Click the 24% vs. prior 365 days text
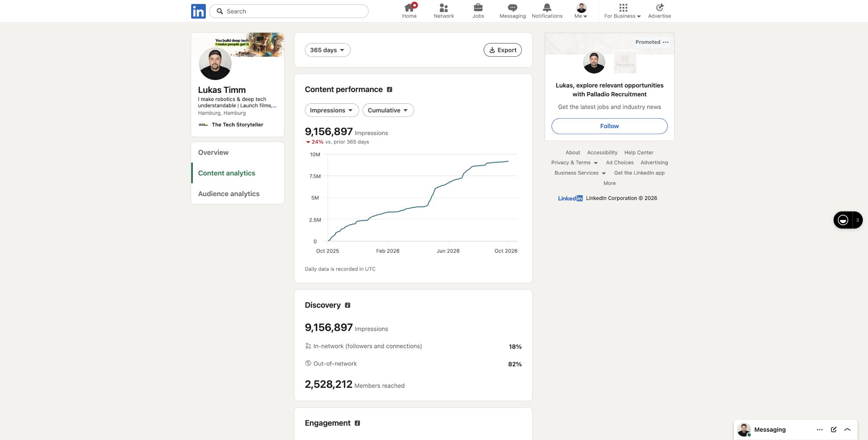868x440 pixels. [x=337, y=142]
